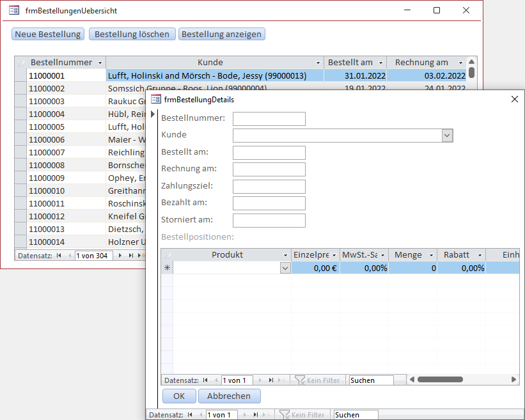Open the Bestellnummer column filter dropdown

point(100,63)
